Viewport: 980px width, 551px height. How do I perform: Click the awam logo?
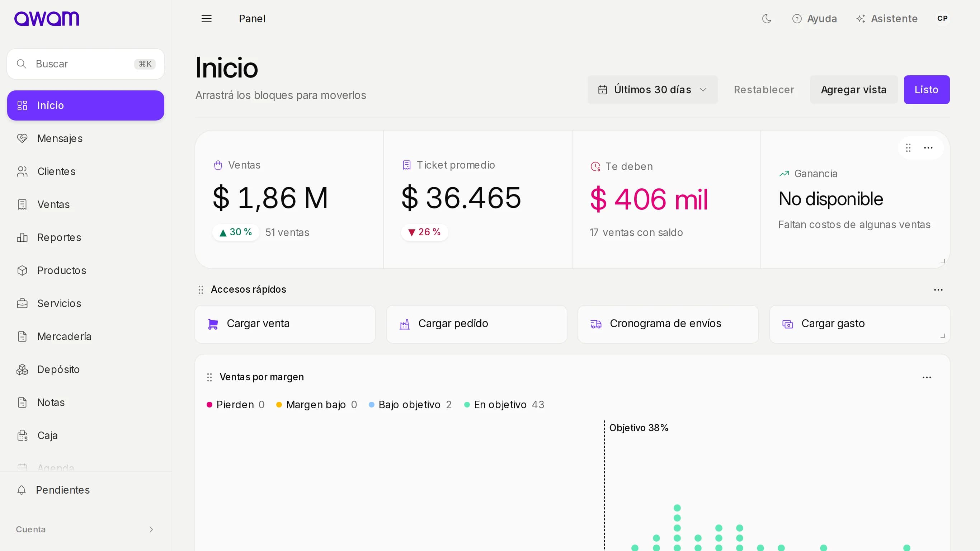coord(47,18)
